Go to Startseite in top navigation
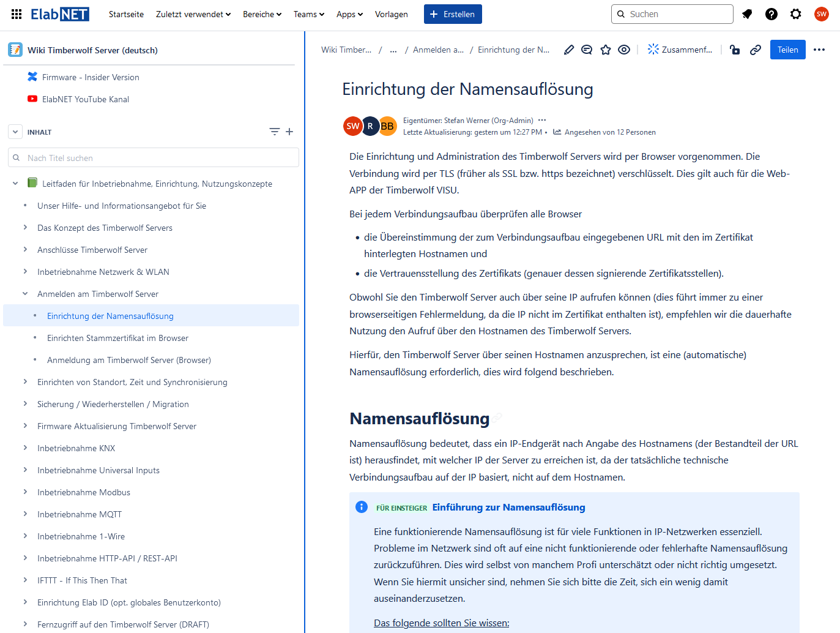 (x=126, y=14)
